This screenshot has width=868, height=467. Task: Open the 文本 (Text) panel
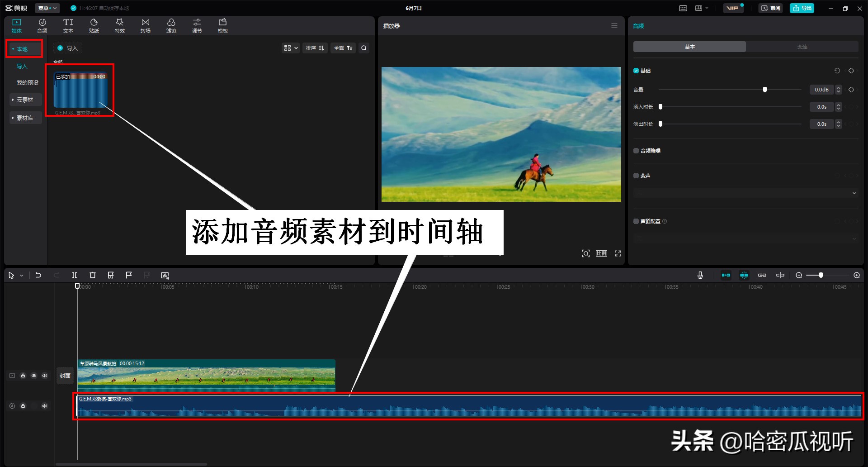pyautogui.click(x=68, y=25)
